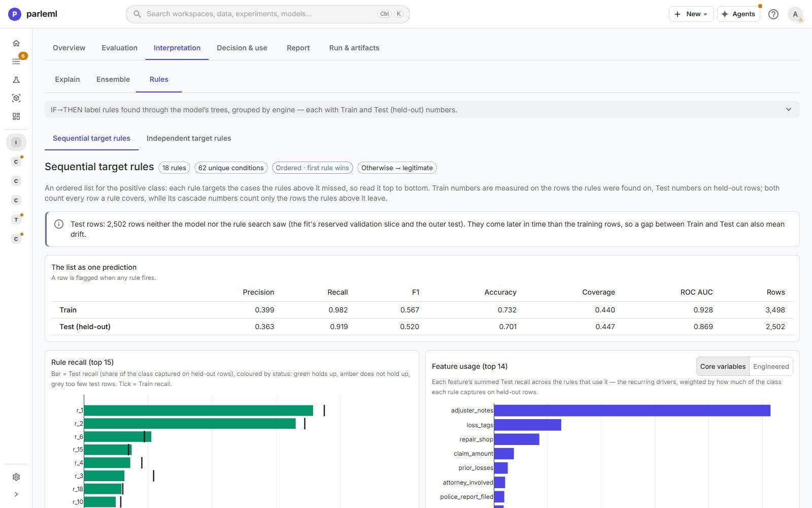Open the task list icon with badge 6
The height and width of the screenshot is (508, 812).
coord(16,61)
